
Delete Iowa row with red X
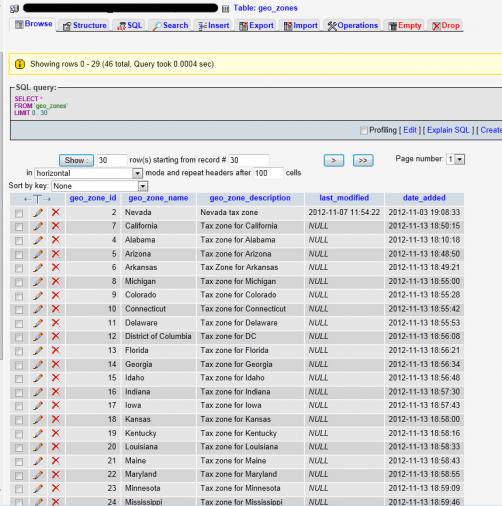pos(56,405)
